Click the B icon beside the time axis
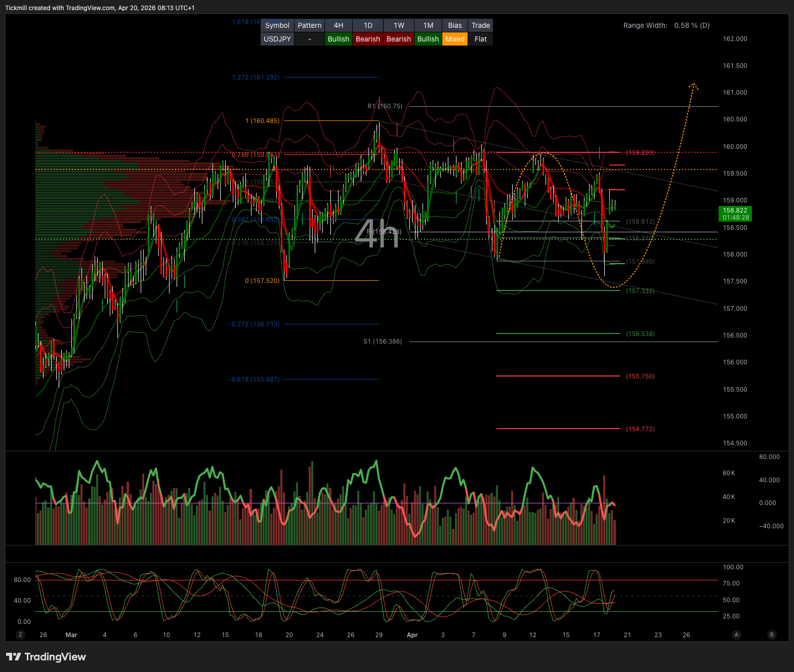The height and width of the screenshot is (672, 794). pos(772,635)
